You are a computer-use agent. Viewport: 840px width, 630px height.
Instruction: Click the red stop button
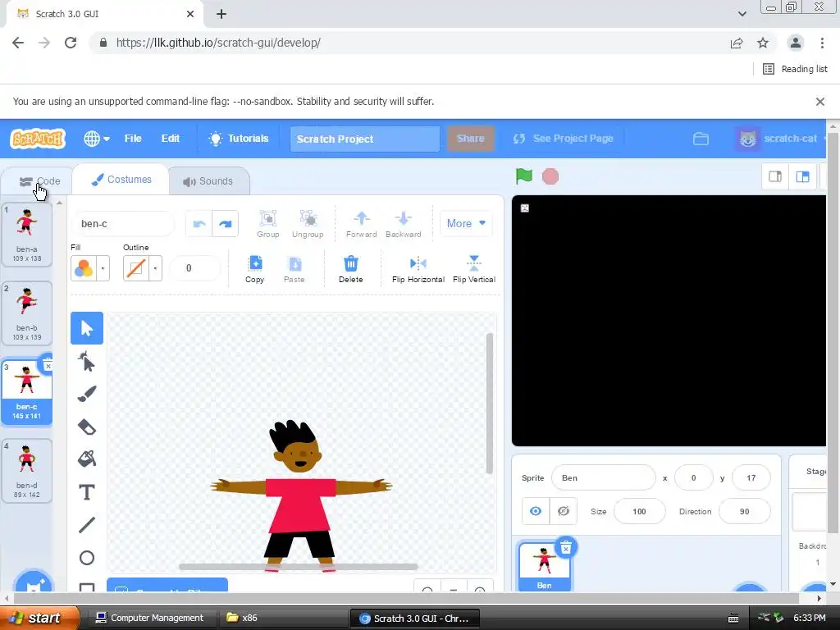click(550, 176)
